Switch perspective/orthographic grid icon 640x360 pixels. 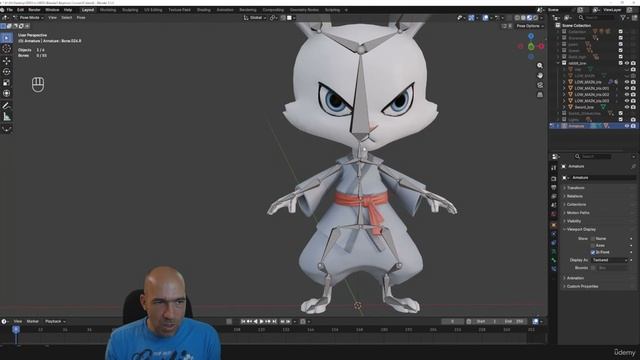(x=540, y=95)
